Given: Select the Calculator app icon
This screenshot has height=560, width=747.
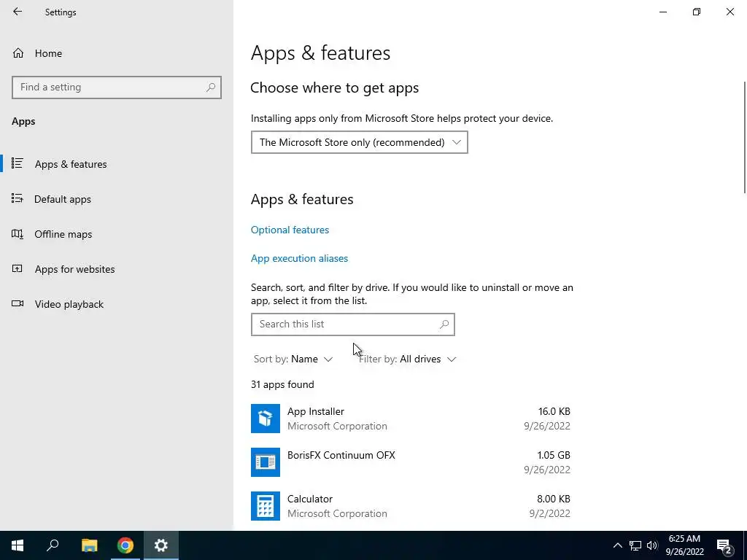Looking at the screenshot, I should point(266,506).
